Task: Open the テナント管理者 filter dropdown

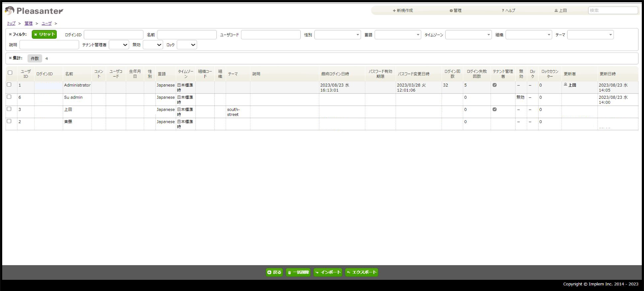Action: pyautogui.click(x=119, y=45)
